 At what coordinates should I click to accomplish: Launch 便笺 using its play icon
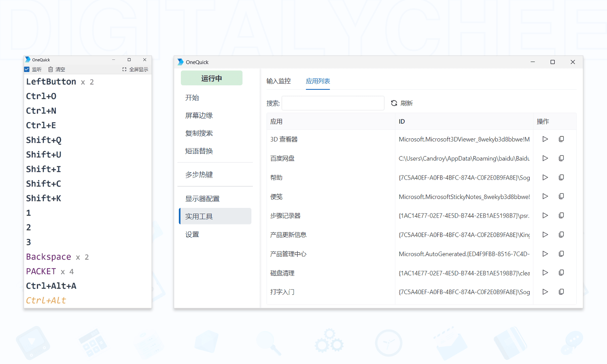click(x=545, y=196)
